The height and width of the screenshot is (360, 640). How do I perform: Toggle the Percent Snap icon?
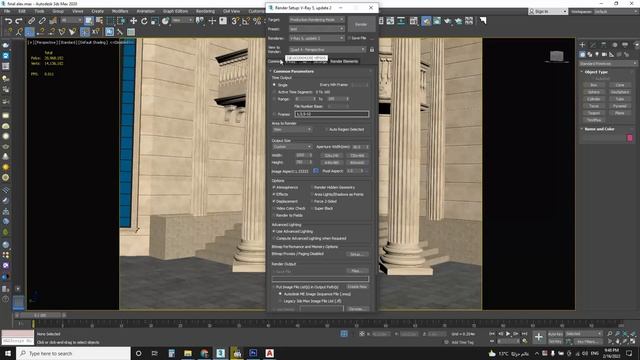click(257, 21)
